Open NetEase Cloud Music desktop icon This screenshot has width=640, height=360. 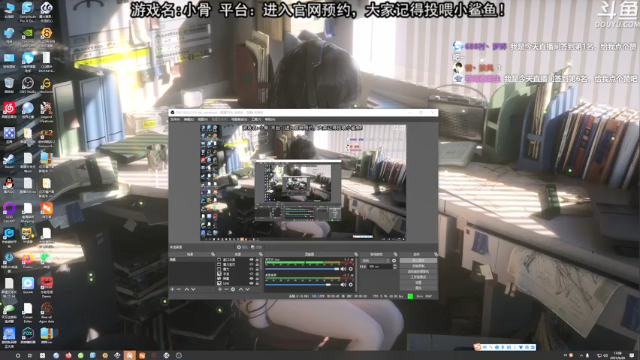tap(9, 109)
